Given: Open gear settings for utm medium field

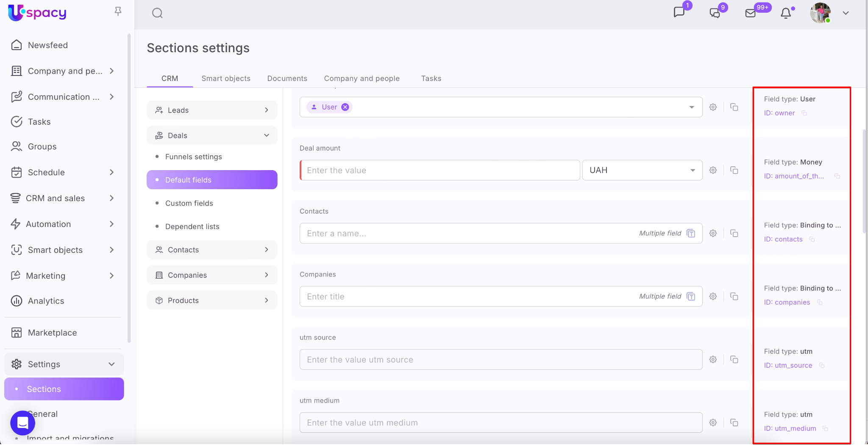Looking at the screenshot, I should (x=713, y=423).
